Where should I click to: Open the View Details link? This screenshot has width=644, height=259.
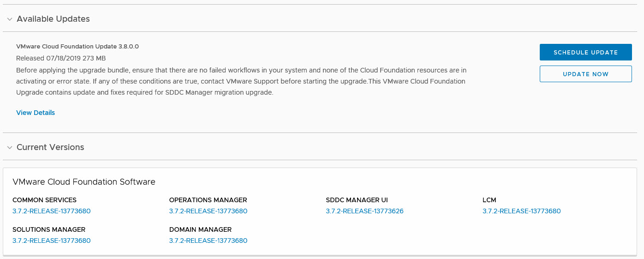[36, 113]
